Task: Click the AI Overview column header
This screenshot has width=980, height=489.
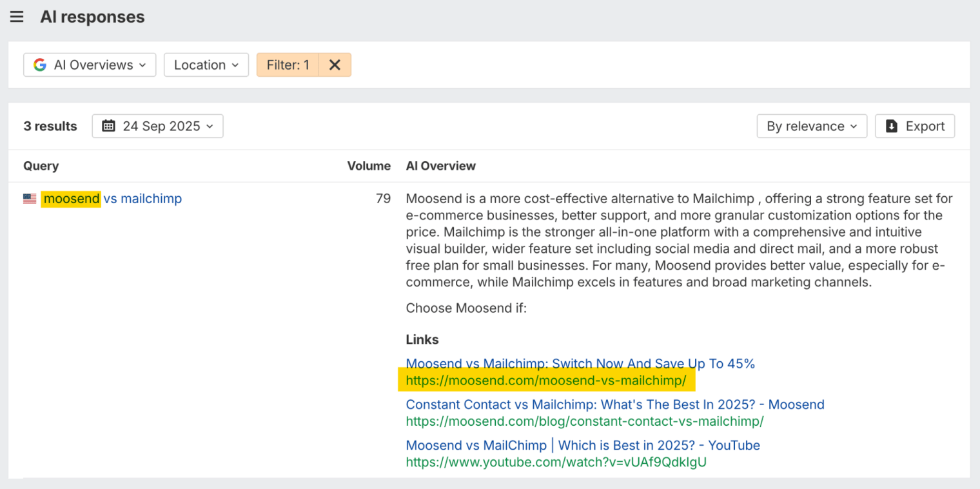Action: (x=441, y=166)
